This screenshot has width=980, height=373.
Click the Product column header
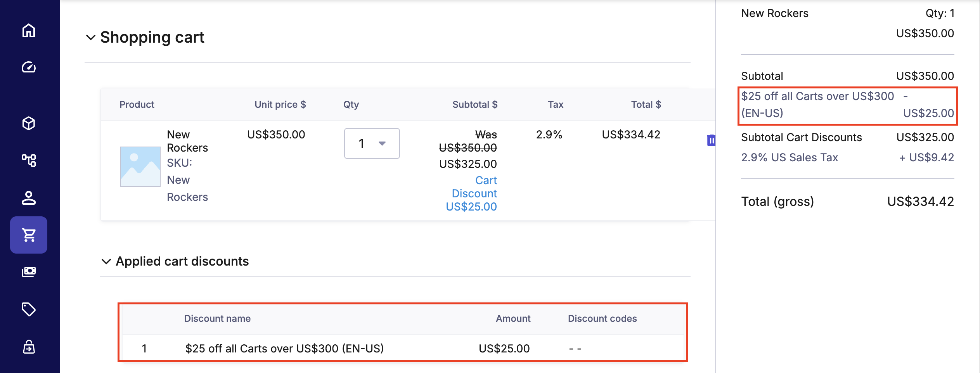click(137, 104)
